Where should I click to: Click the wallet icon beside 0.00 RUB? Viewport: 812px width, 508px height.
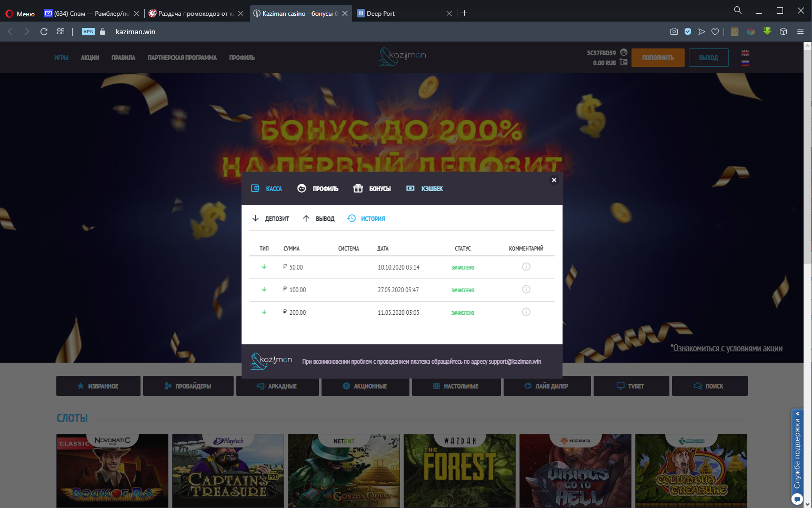624,62
